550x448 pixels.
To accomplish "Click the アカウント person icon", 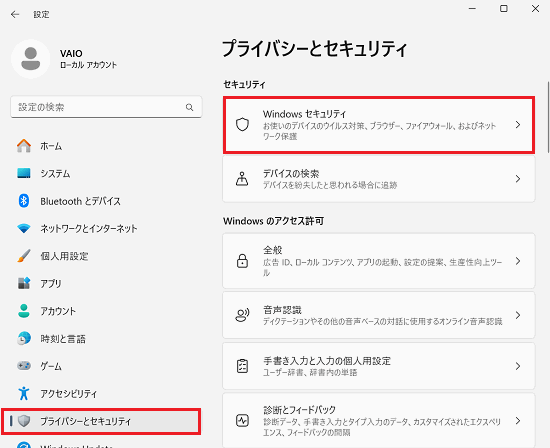I will click(24, 311).
